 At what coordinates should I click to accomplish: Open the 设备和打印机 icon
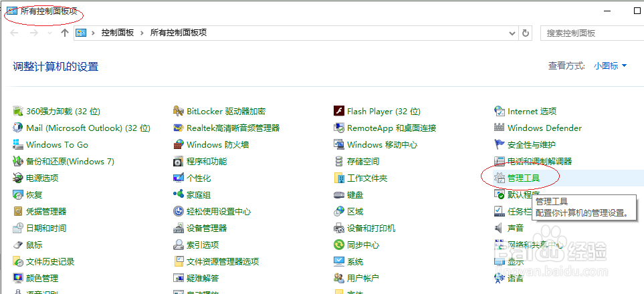click(x=338, y=229)
